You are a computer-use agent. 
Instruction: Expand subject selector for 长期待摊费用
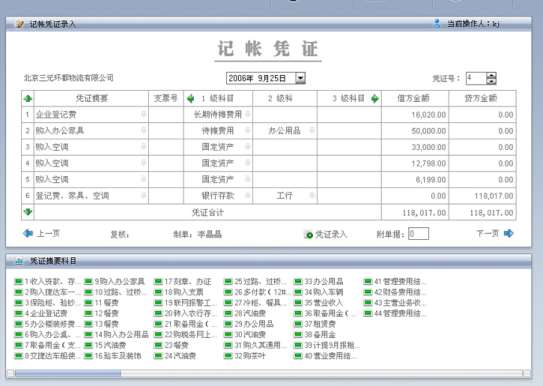point(248,114)
